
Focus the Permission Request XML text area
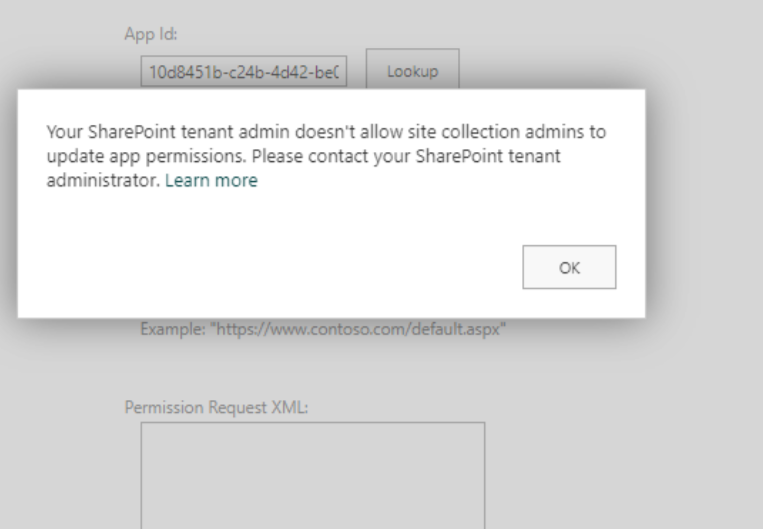313,475
